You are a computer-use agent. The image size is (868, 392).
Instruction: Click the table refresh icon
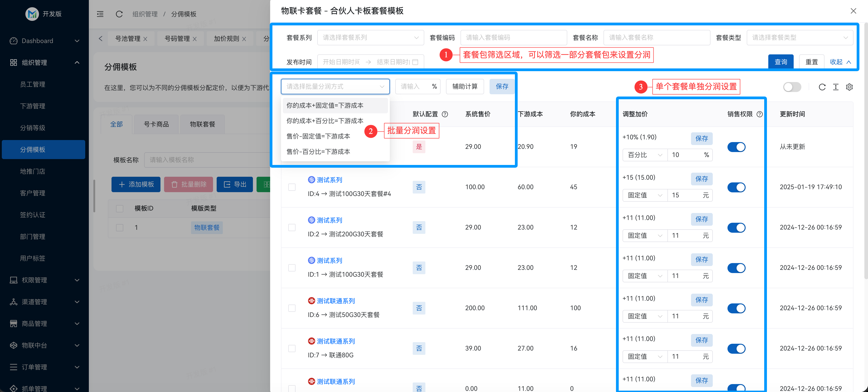(x=822, y=87)
